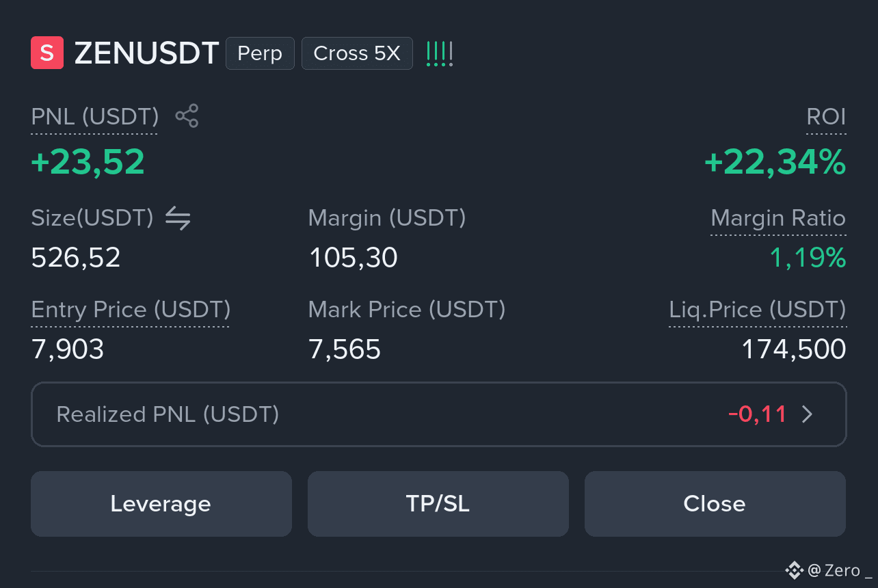
Task: Share PNL using the share icon
Action: pyautogui.click(x=187, y=116)
